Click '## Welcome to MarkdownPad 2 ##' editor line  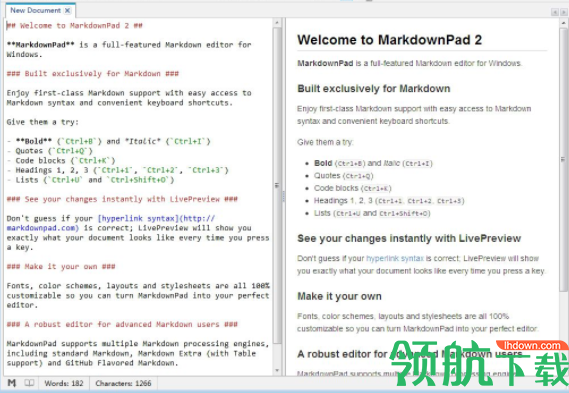click(x=75, y=25)
